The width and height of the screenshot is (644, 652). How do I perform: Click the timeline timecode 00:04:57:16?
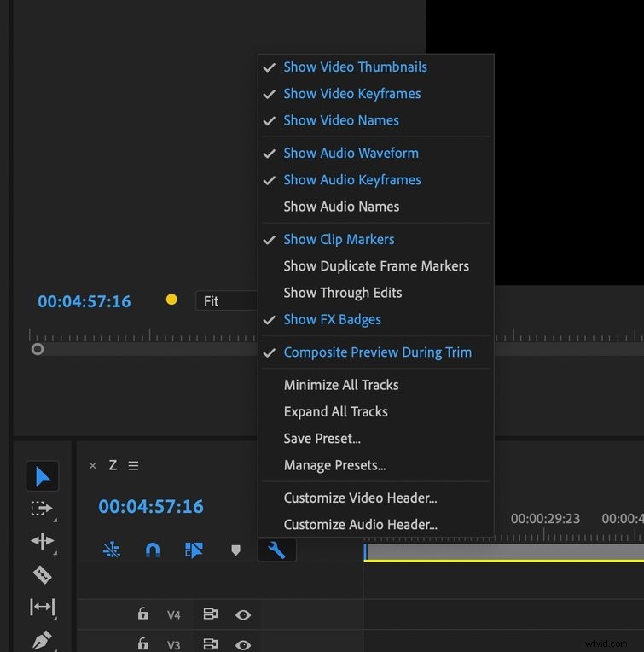[x=151, y=506]
